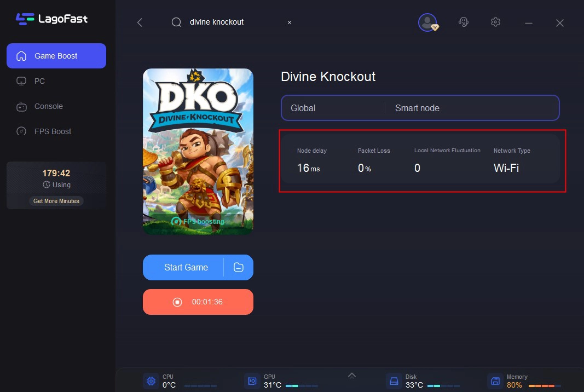Stop boosting with the red timer button

coord(198,302)
